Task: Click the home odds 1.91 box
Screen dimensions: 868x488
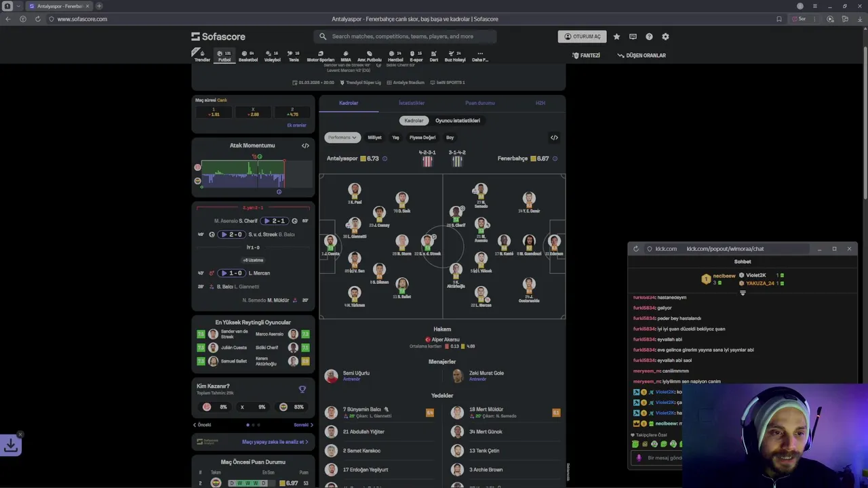Action: (214, 112)
